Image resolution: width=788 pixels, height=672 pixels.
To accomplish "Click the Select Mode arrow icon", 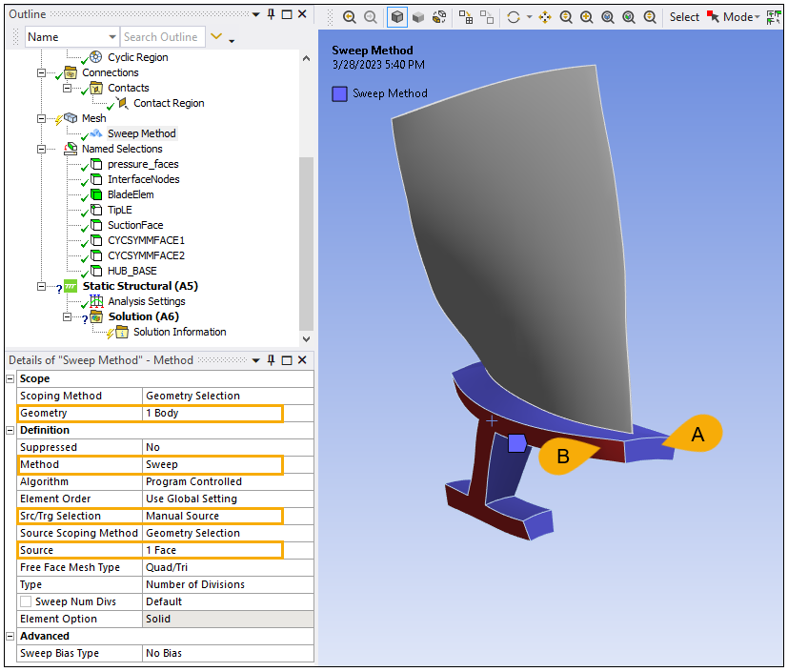I will click(x=713, y=17).
